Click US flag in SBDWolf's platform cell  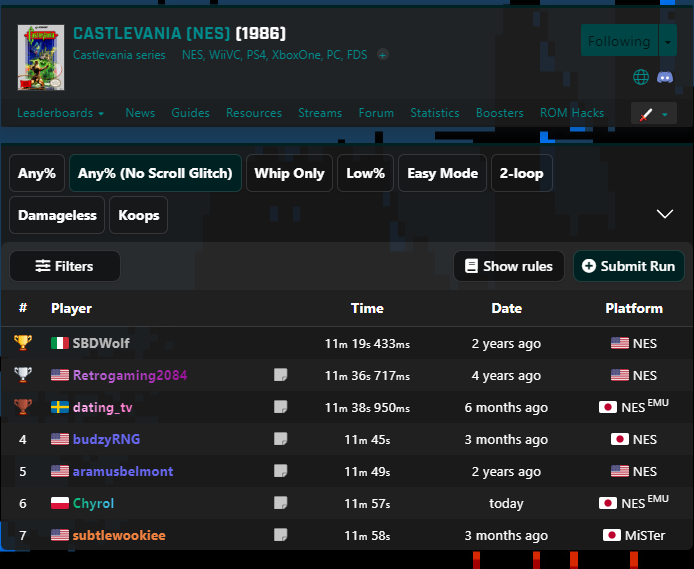tap(620, 343)
